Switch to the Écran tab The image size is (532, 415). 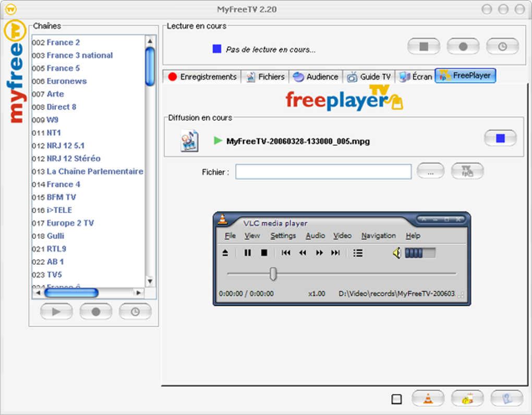[415, 77]
